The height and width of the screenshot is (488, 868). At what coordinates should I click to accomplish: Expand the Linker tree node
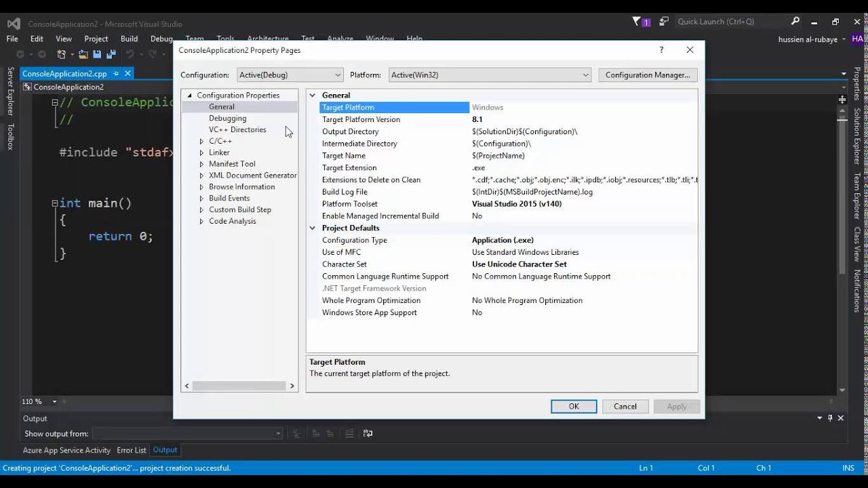click(201, 152)
